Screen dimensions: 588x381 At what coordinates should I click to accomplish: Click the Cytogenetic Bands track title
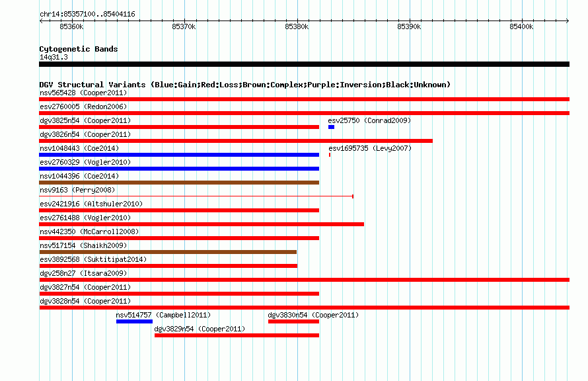[x=79, y=49]
